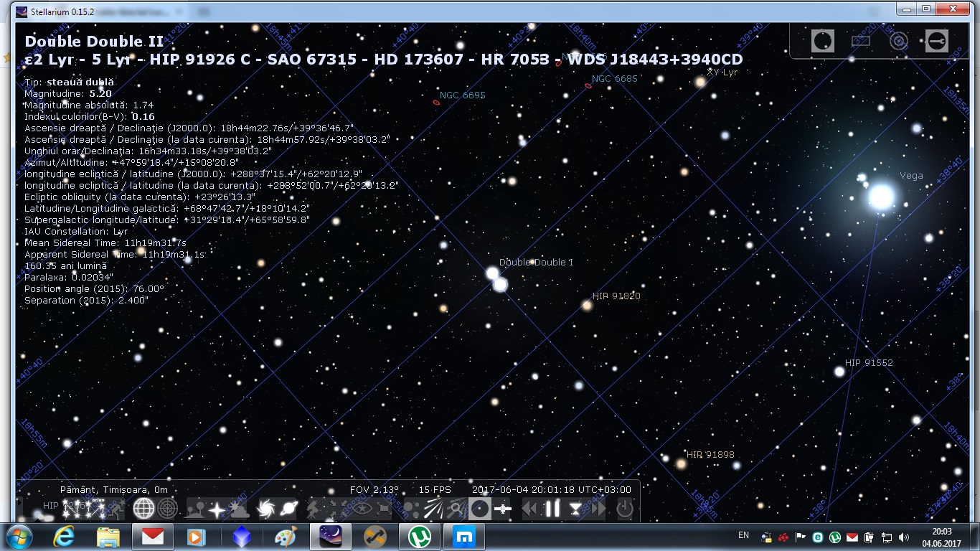Launch Internet Explorer from taskbar
This screenshot has height=551, width=980.
pos(65,537)
